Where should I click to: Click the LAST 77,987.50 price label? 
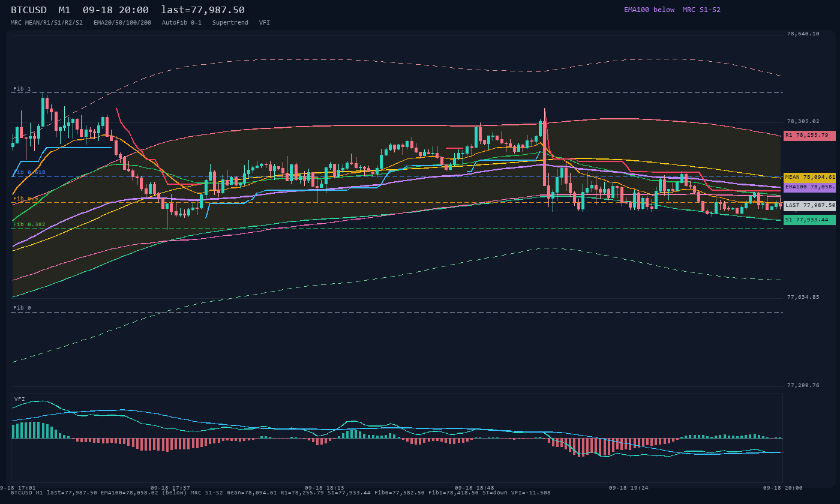(x=809, y=205)
